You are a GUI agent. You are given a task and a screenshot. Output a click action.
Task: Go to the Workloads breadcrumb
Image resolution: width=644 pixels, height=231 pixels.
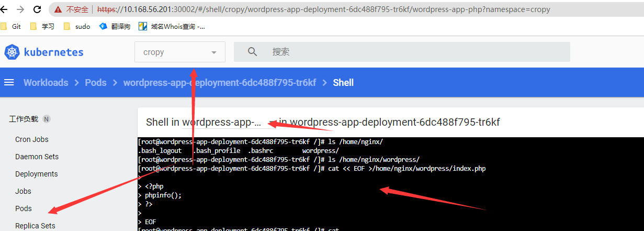(46, 83)
